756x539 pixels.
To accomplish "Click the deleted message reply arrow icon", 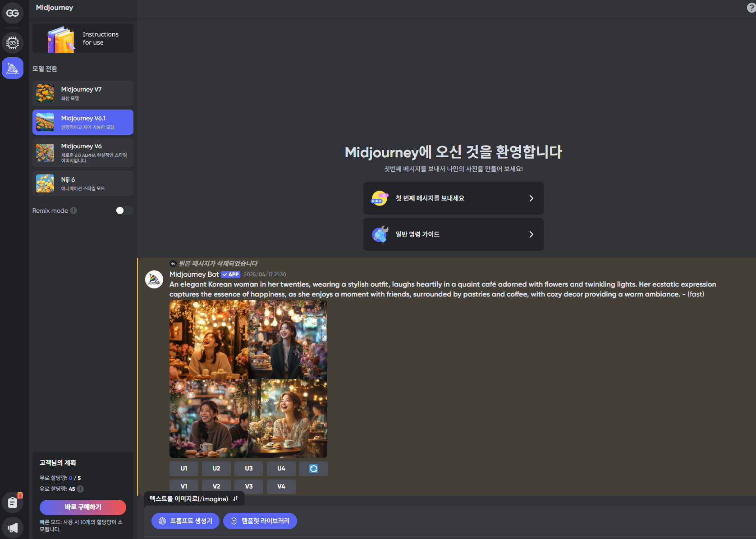I will [173, 264].
